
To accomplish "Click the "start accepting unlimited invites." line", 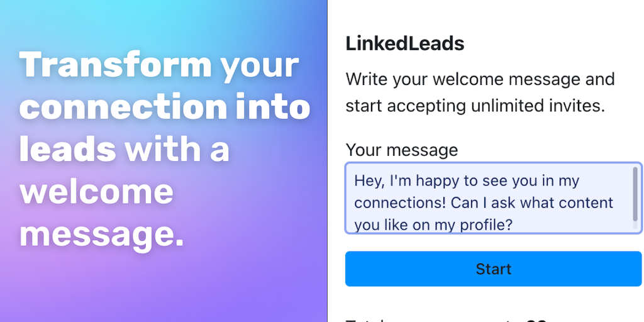I will [475, 106].
